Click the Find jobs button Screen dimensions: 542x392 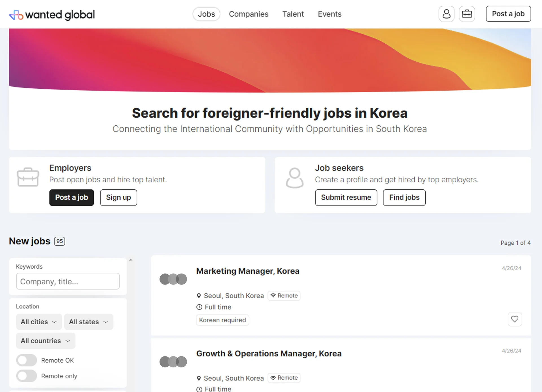pyautogui.click(x=404, y=198)
